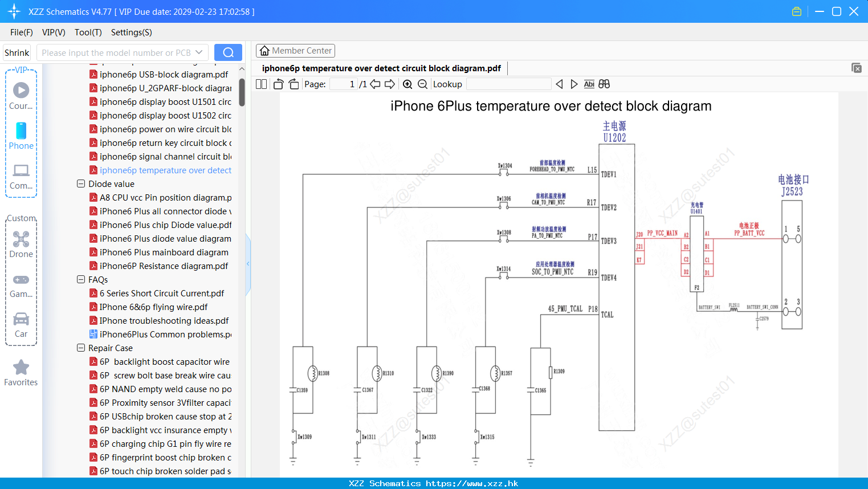Click the briefcase icon in title bar
This screenshot has height=489, width=868.
(797, 11)
